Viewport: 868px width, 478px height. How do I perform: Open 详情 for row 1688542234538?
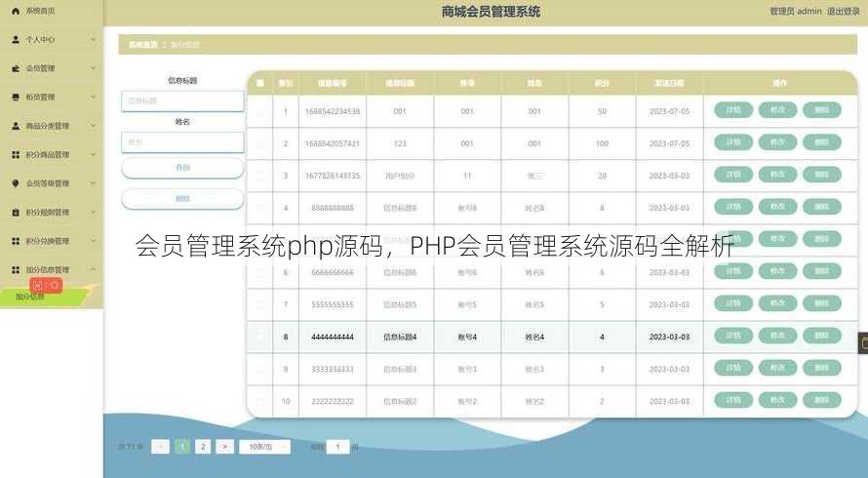[733, 110]
